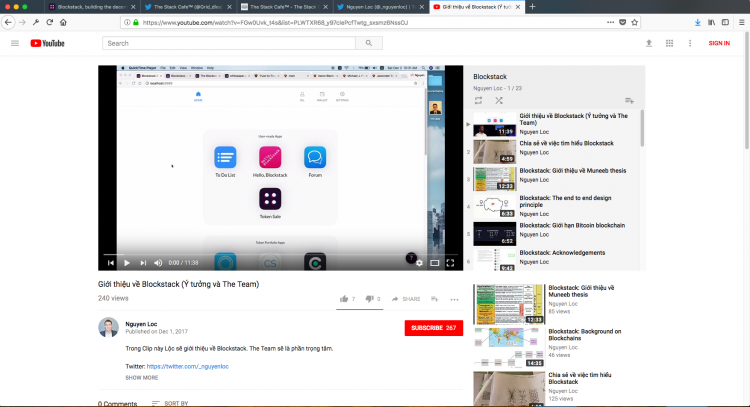Screen dimensions: 750x407
Task: Click SHARE under the video
Action: pos(406,299)
